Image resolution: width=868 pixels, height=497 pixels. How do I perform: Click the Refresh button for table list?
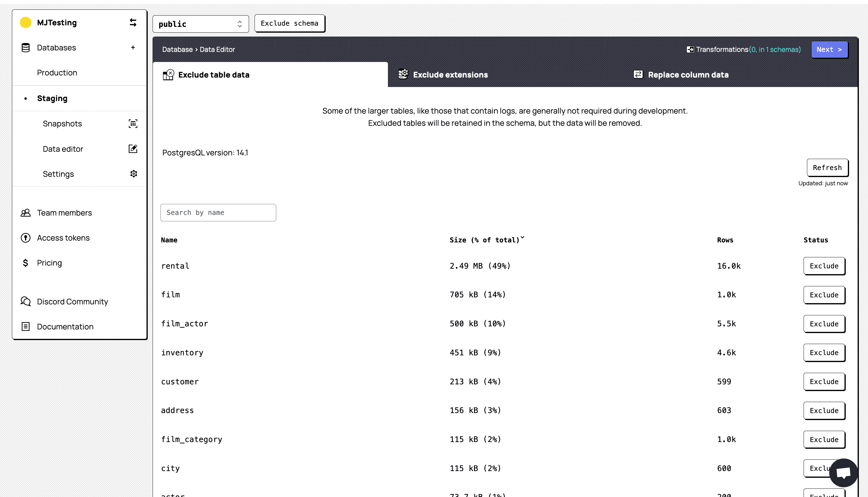[x=827, y=167]
